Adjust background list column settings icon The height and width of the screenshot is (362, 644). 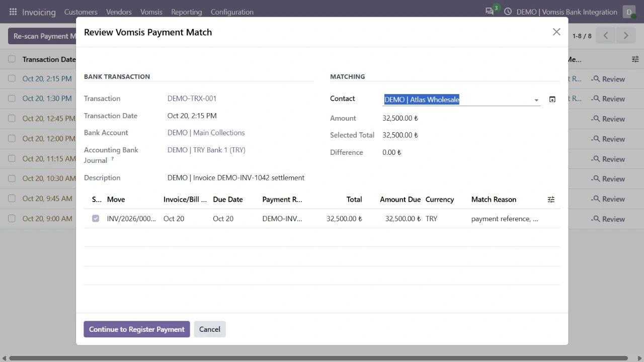point(635,59)
